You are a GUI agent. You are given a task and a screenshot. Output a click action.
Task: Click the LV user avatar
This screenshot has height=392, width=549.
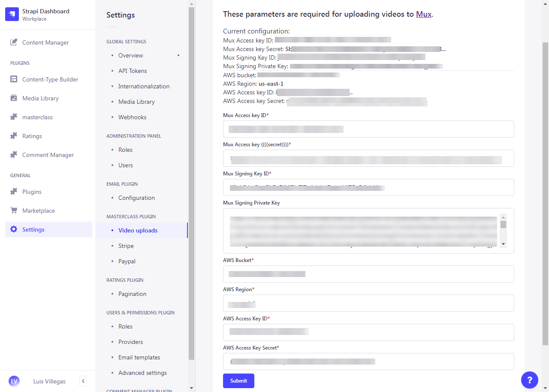pyautogui.click(x=14, y=381)
